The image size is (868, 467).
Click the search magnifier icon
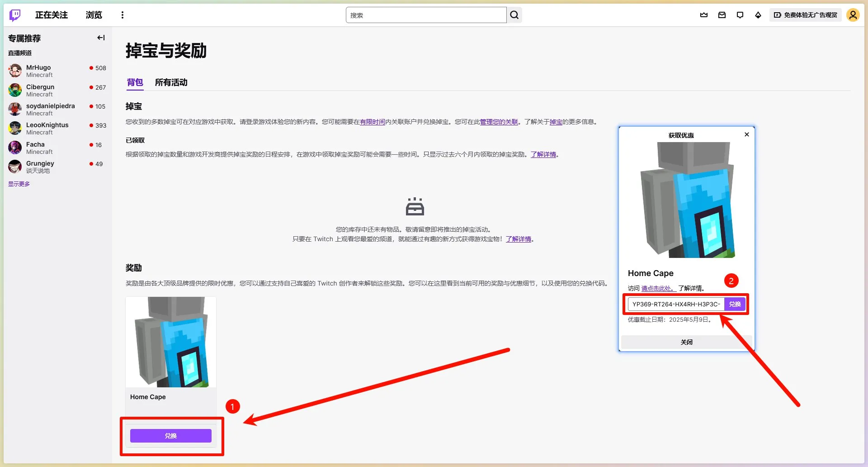click(x=514, y=14)
